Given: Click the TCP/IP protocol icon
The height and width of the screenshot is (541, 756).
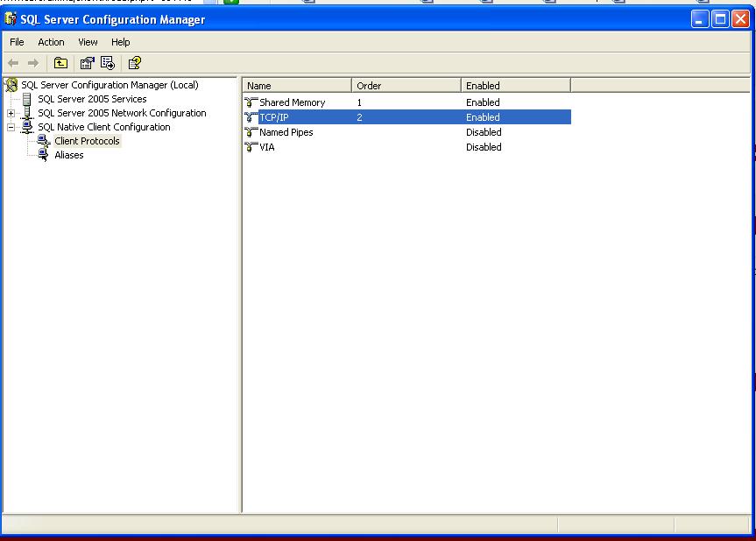Looking at the screenshot, I should click(x=251, y=117).
